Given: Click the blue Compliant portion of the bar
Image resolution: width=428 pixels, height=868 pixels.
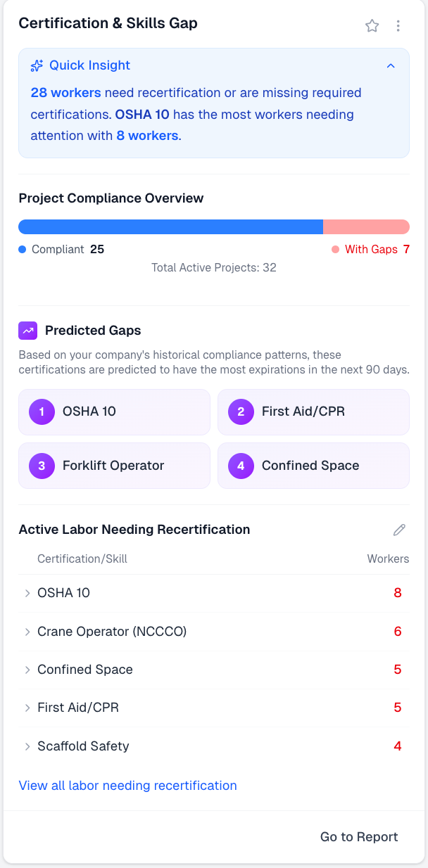Looking at the screenshot, I should [x=170, y=226].
